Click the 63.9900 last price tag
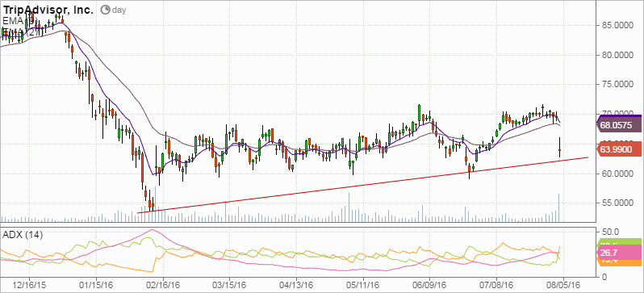 click(618, 149)
